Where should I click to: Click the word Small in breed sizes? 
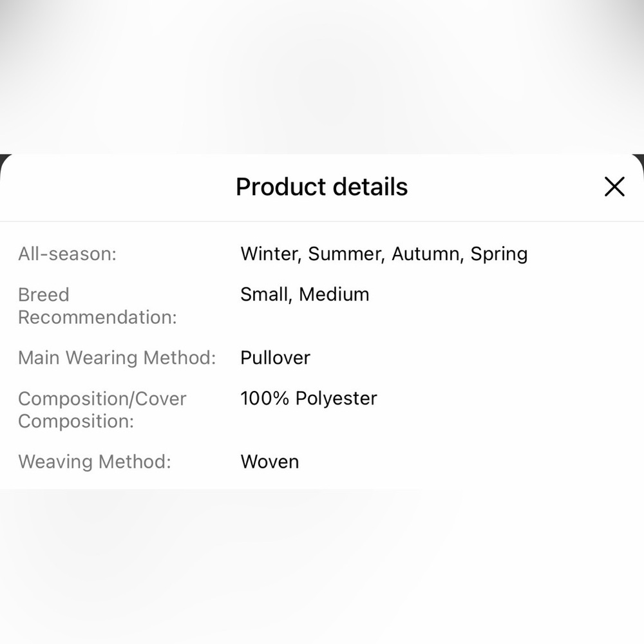pos(266,295)
